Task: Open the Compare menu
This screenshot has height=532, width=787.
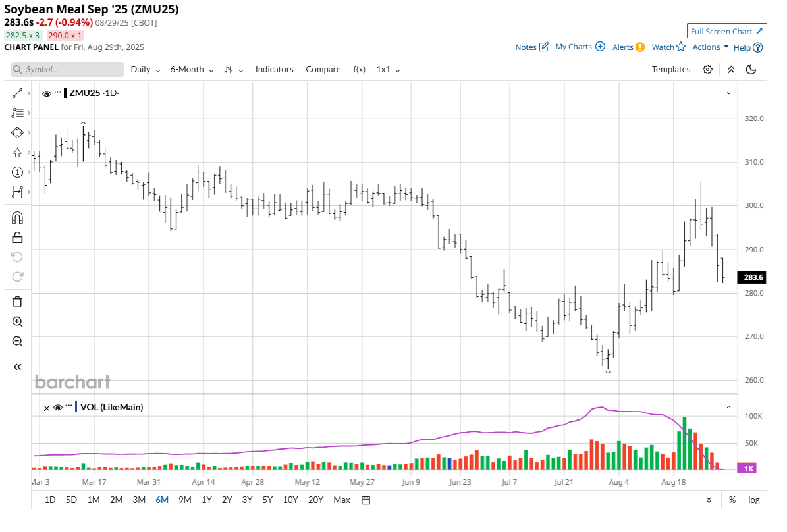Action: pos(323,70)
